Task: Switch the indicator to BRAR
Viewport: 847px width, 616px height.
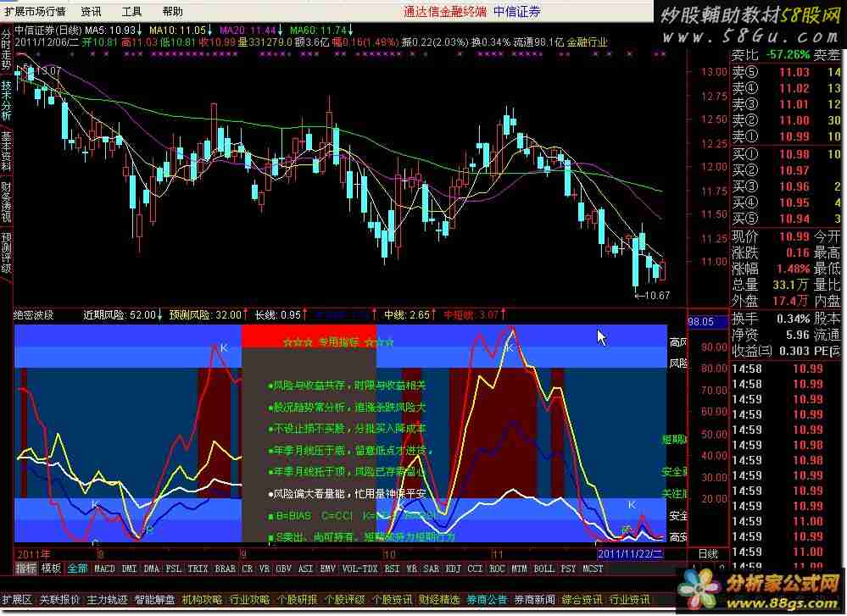Action: 226,569
